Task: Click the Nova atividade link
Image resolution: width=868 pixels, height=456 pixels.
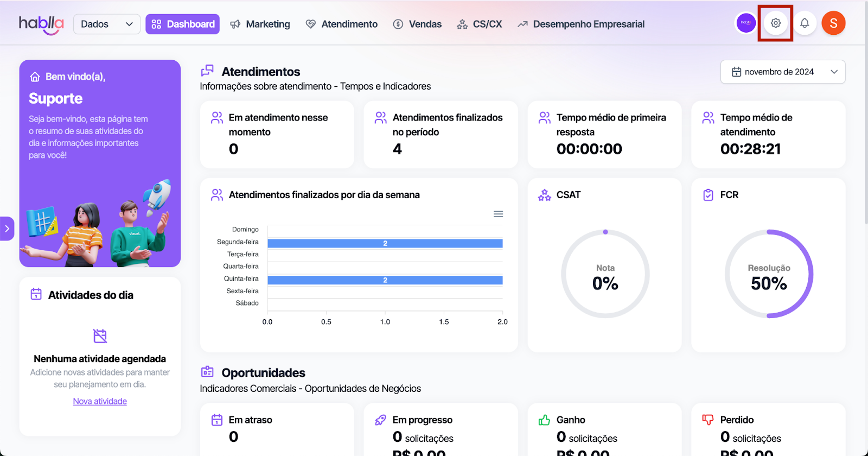Action: (x=100, y=401)
